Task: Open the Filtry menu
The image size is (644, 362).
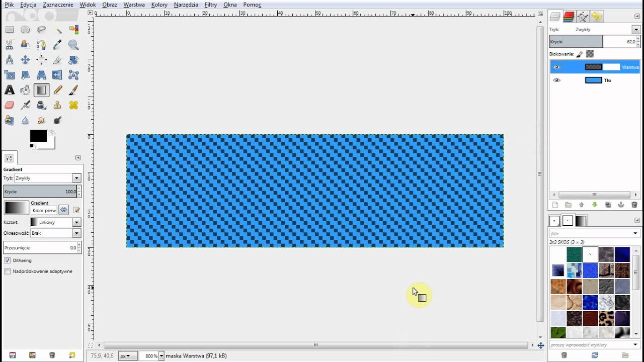Action: [x=211, y=5]
